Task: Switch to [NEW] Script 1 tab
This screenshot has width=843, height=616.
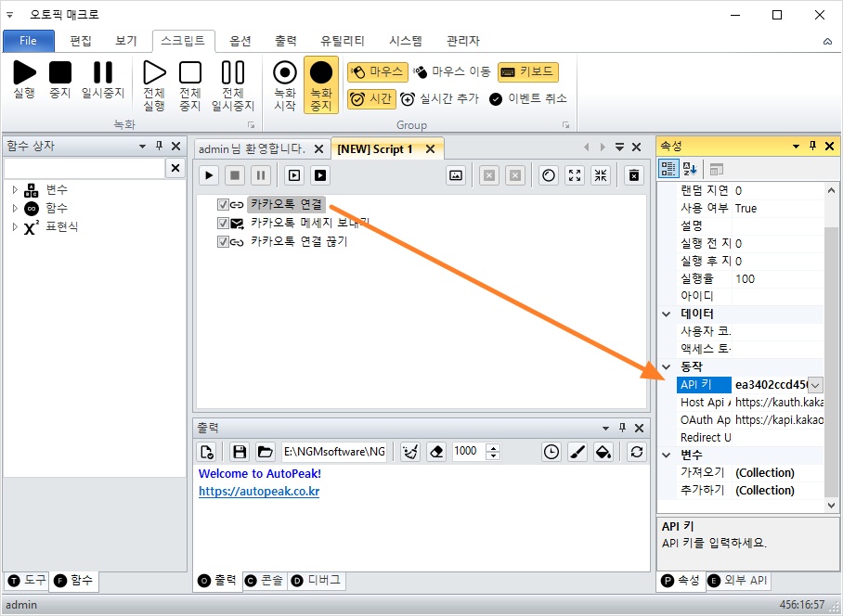Action: coord(375,148)
